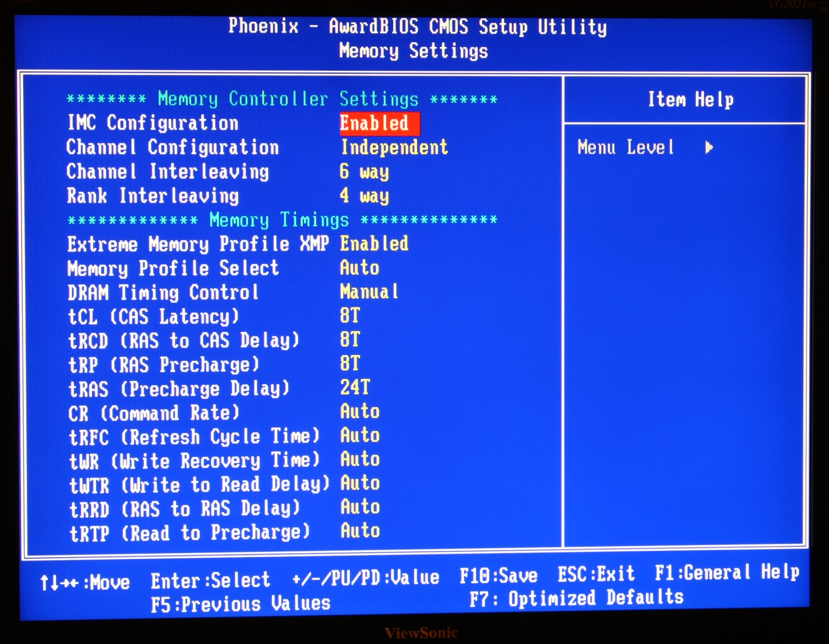Screen dimensions: 829x644
Task: Select the tRCD 8T value
Action: tap(350, 340)
